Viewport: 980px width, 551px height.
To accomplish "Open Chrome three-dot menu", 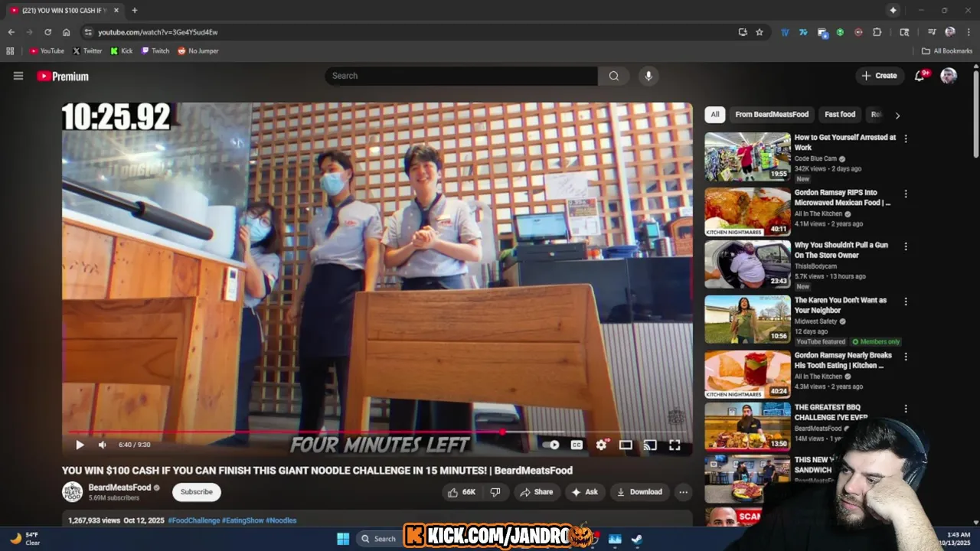I will click(969, 32).
